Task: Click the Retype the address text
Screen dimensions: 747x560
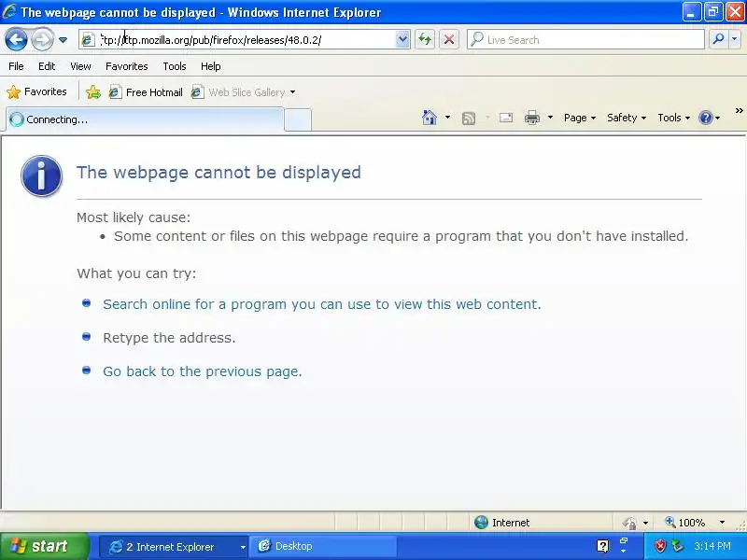Action: coord(169,338)
